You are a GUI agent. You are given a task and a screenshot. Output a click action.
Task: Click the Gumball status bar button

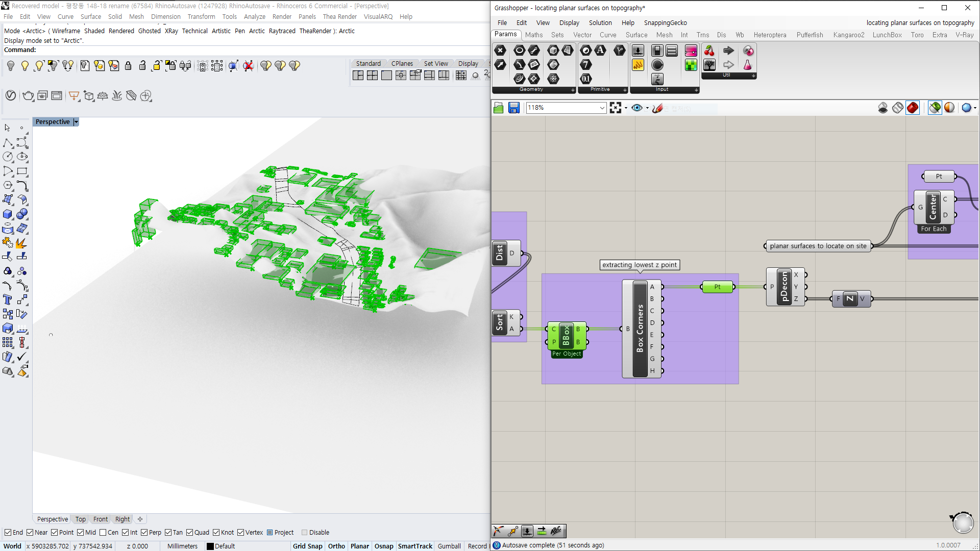(449, 546)
